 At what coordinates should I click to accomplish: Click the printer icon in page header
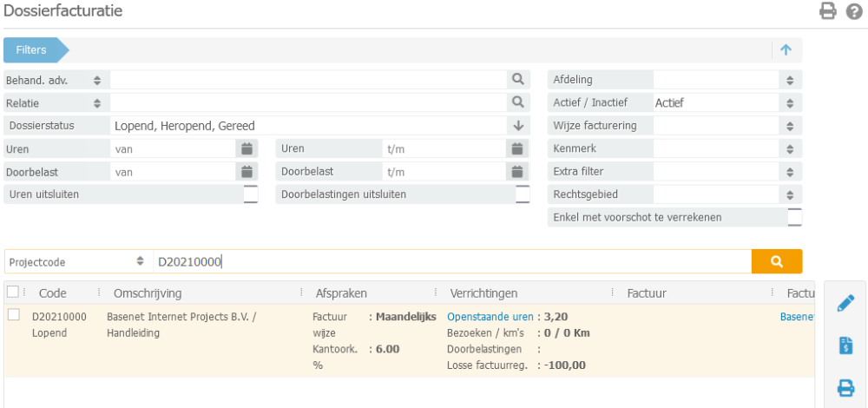(828, 11)
